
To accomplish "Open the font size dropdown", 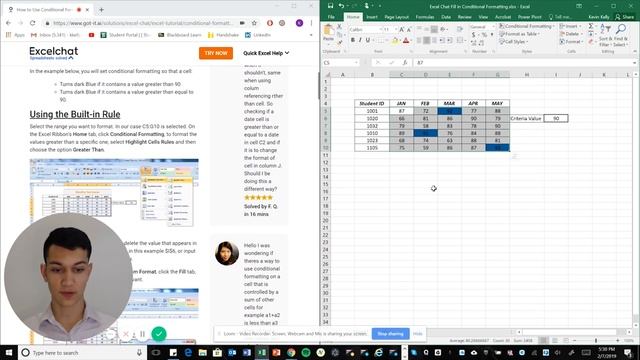I will point(396,29).
